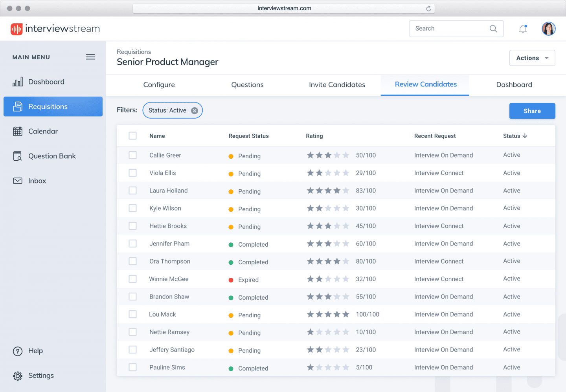
Task: Click the interviewstream logo
Action: pyautogui.click(x=55, y=28)
